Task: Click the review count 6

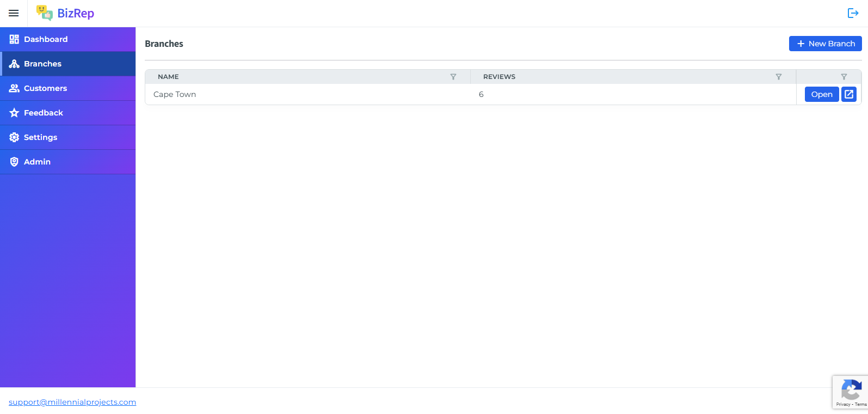Action: click(481, 94)
